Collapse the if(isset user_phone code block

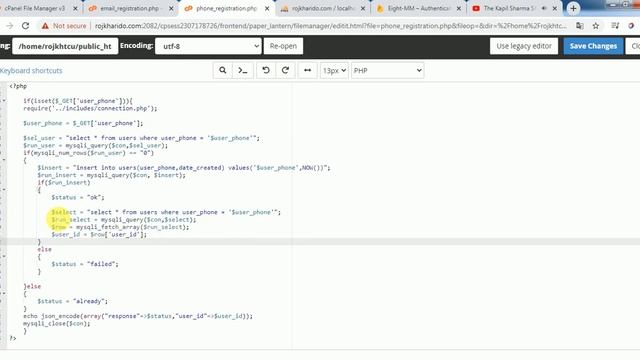coord(4,101)
